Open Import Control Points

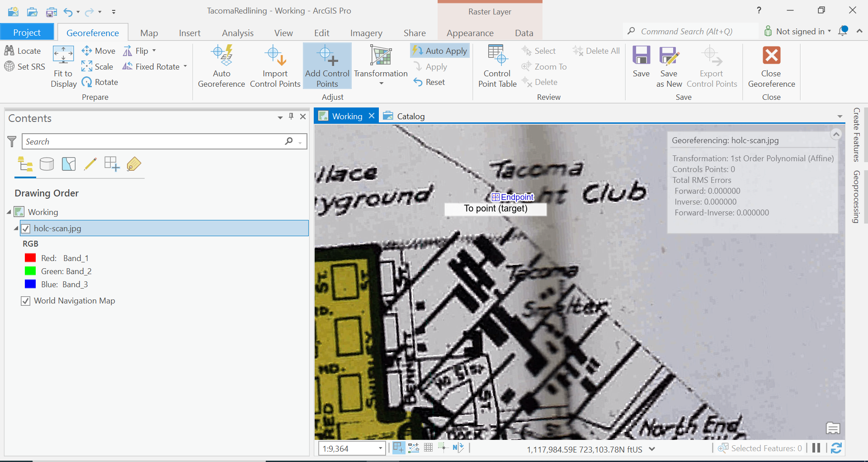(275, 66)
